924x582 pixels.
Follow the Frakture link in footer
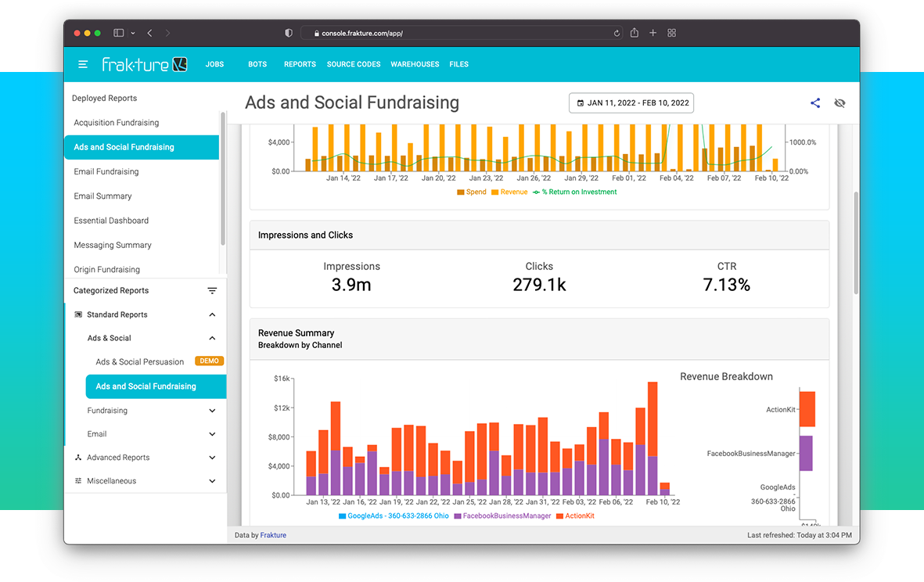273,535
